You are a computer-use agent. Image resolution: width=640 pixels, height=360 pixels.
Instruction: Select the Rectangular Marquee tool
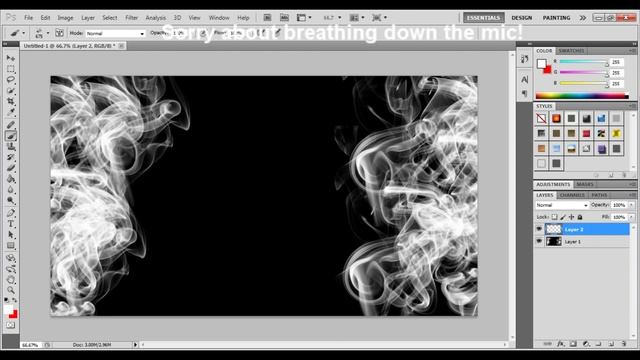pos(11,69)
